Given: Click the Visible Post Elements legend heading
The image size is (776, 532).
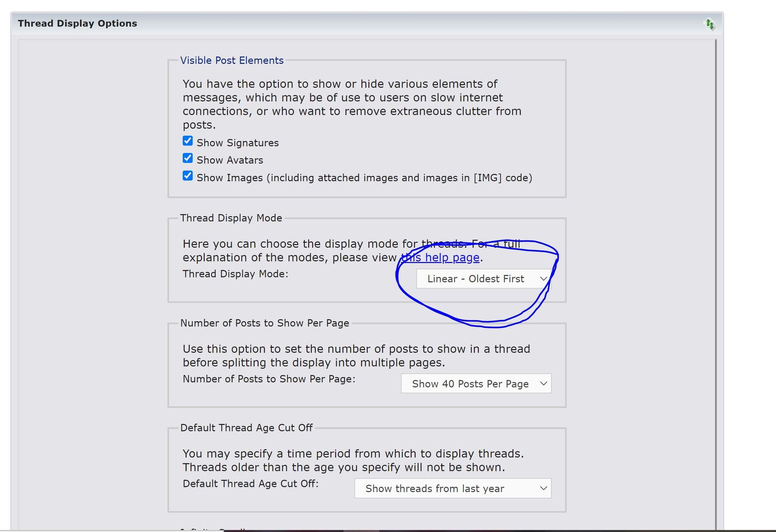Looking at the screenshot, I should click(232, 61).
